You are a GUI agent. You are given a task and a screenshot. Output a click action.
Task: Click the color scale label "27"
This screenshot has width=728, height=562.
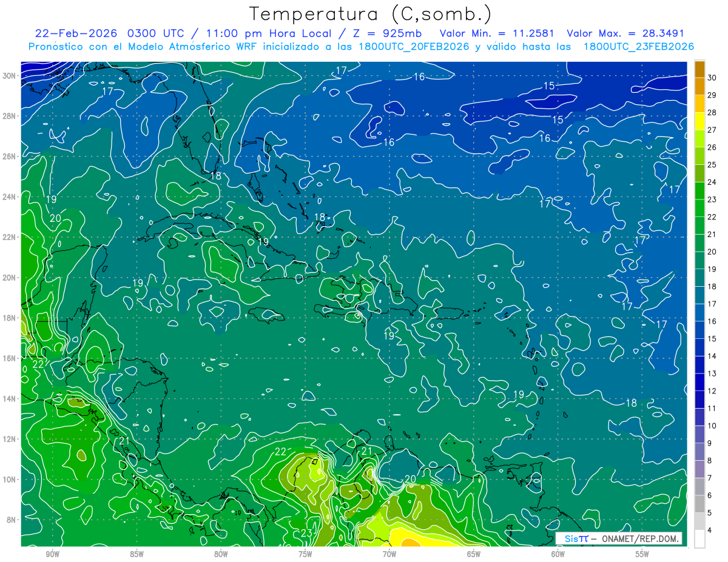[x=712, y=130]
